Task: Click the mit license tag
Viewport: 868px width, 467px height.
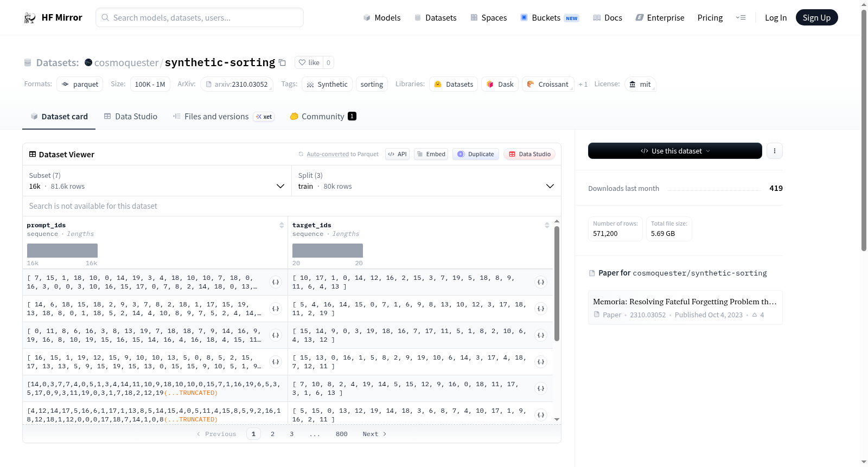Action: [640, 84]
